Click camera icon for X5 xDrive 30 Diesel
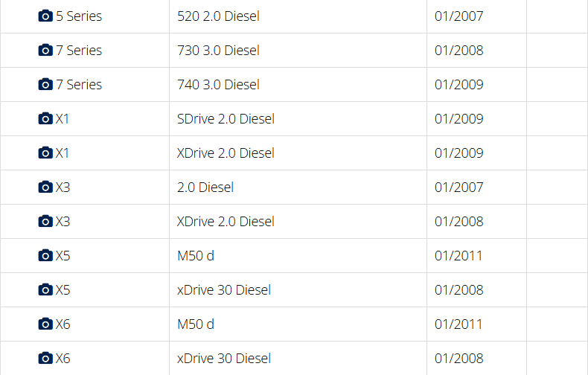The height and width of the screenshot is (375, 588). click(x=45, y=290)
